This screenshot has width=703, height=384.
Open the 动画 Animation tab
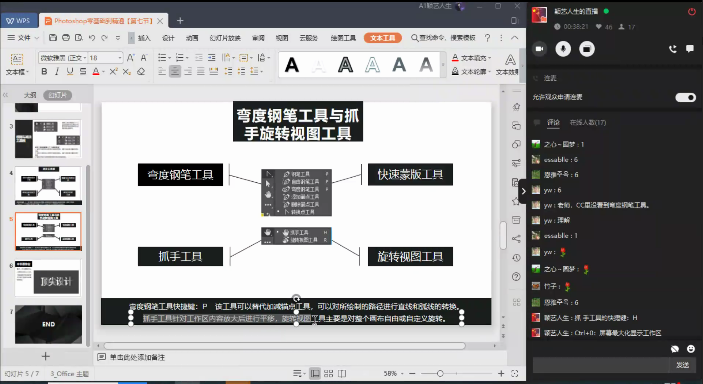[192, 38]
